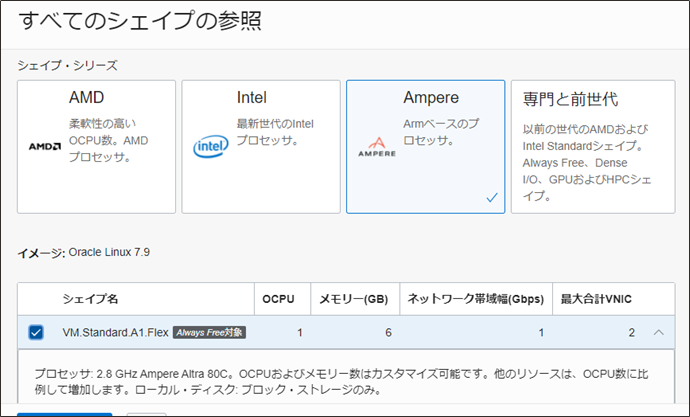This screenshot has height=417, width=690.
Task: Click the 最大合計VNIC column header
Action: pyautogui.click(x=596, y=298)
